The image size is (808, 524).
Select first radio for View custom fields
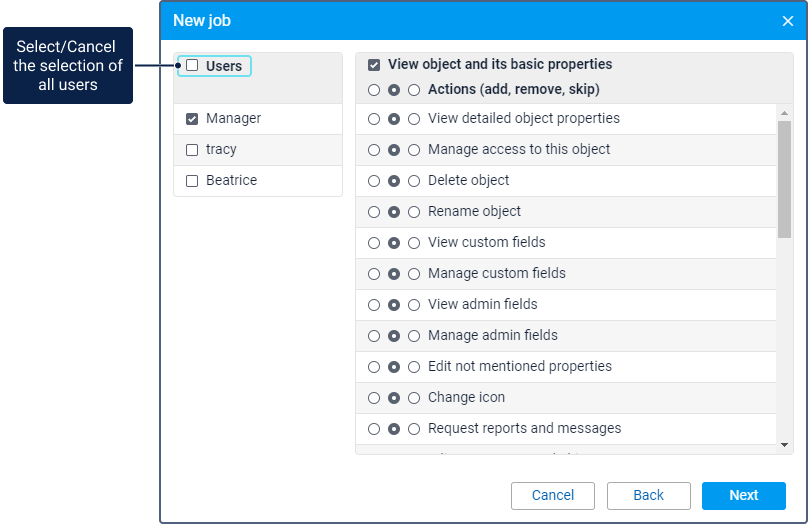click(374, 243)
